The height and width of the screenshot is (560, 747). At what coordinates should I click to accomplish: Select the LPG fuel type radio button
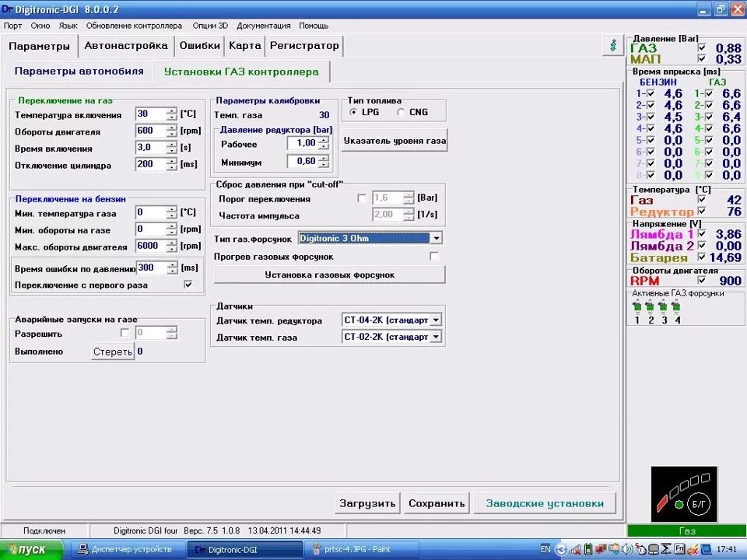353,112
